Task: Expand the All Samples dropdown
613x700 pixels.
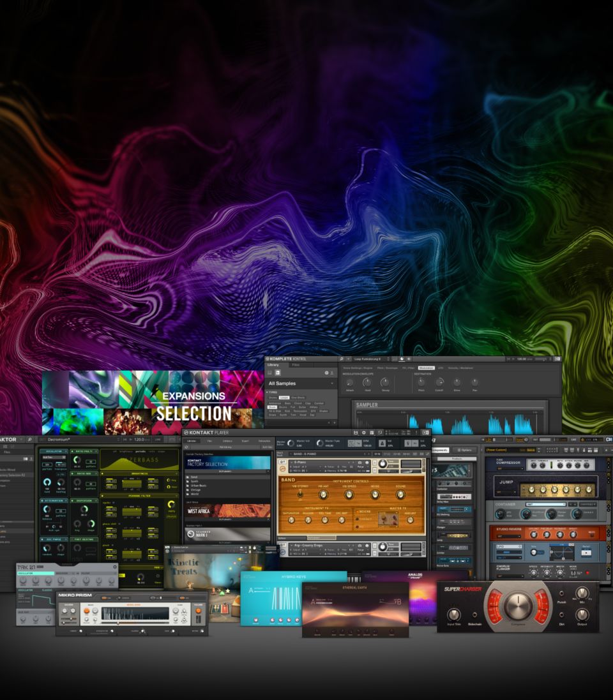Action: [x=331, y=384]
